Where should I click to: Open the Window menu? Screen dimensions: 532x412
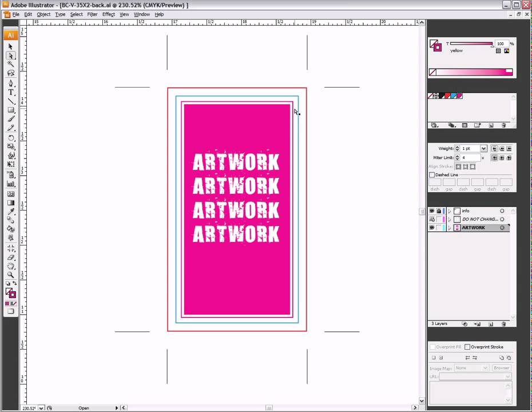(x=141, y=14)
